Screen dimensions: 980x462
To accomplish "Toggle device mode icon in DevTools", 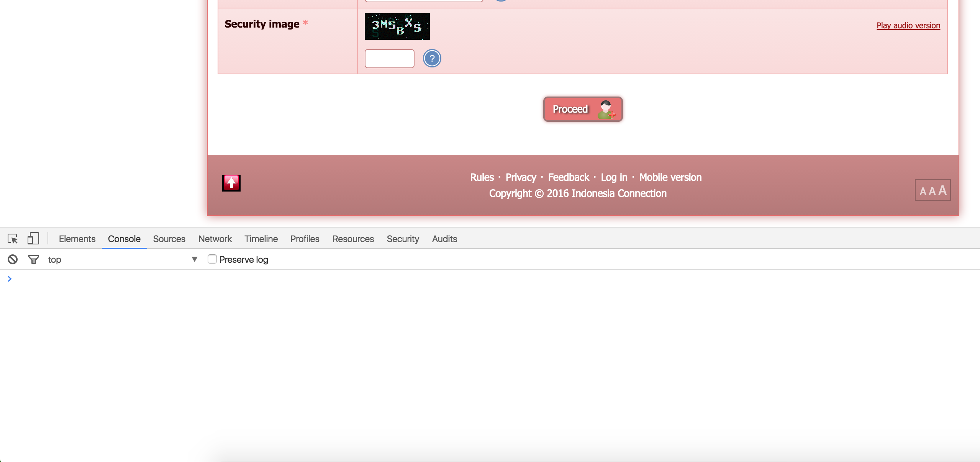I will (33, 239).
